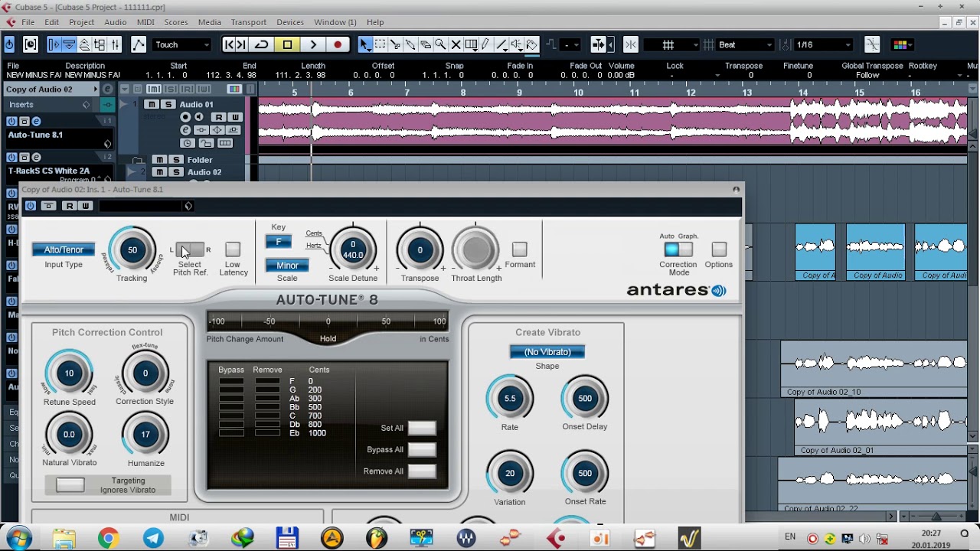Open the File menu
The image size is (980, 551).
point(28,22)
